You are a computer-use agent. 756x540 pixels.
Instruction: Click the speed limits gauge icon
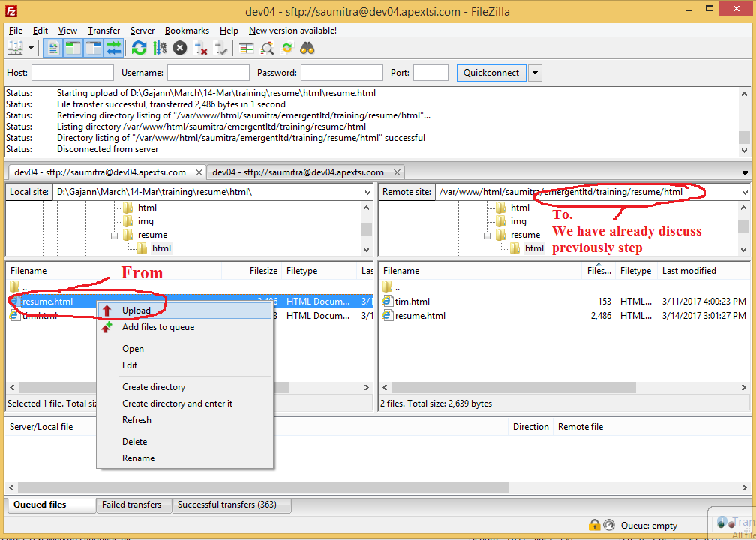pos(609,525)
